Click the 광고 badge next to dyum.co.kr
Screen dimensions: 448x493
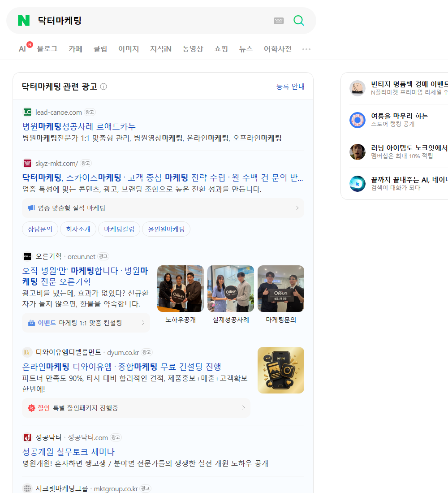tap(146, 352)
